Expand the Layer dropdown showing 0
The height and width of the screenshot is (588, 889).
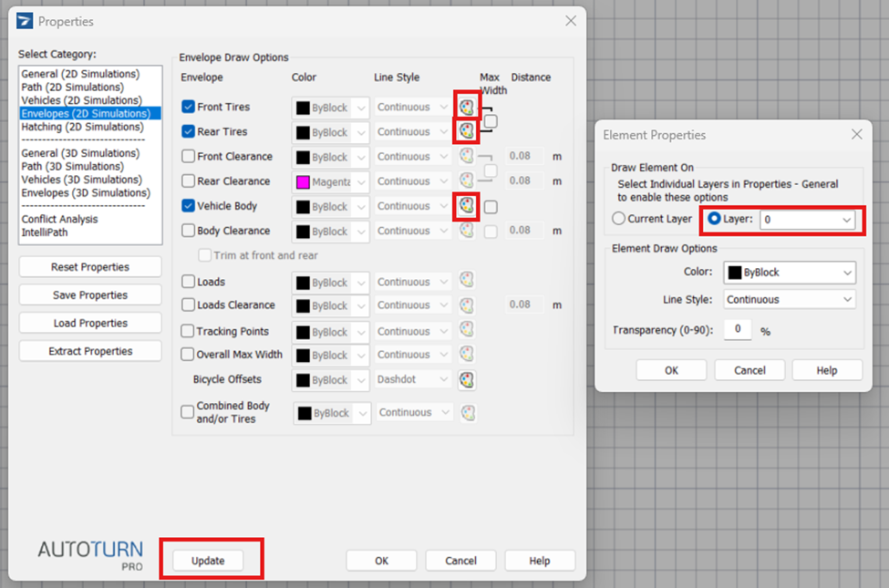click(808, 220)
